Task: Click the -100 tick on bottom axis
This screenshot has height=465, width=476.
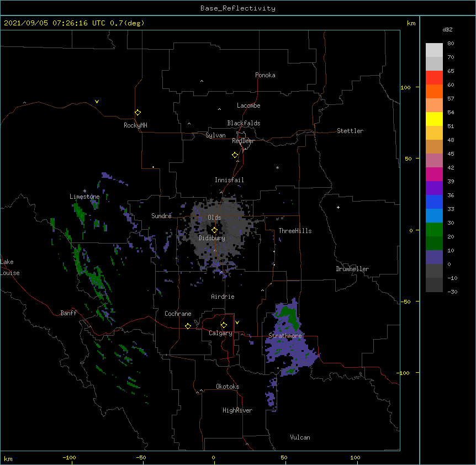Action: tap(70, 457)
